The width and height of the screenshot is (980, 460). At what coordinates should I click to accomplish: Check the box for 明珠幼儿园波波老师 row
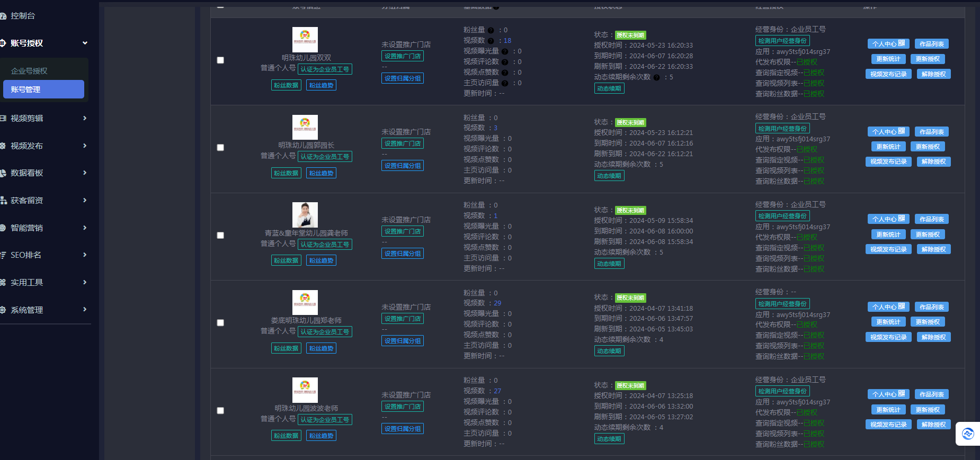220,411
